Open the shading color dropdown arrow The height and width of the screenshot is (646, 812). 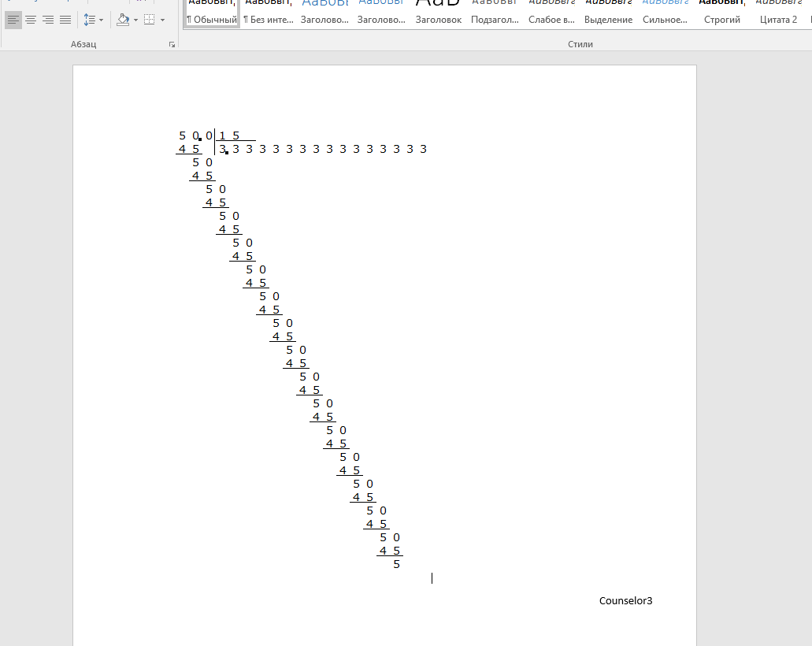135,20
